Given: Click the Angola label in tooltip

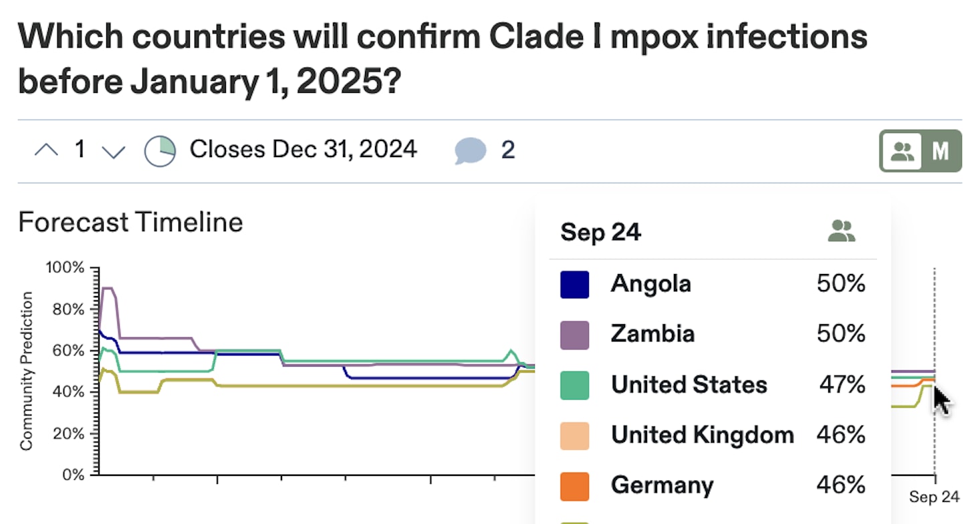Looking at the screenshot, I should [650, 284].
